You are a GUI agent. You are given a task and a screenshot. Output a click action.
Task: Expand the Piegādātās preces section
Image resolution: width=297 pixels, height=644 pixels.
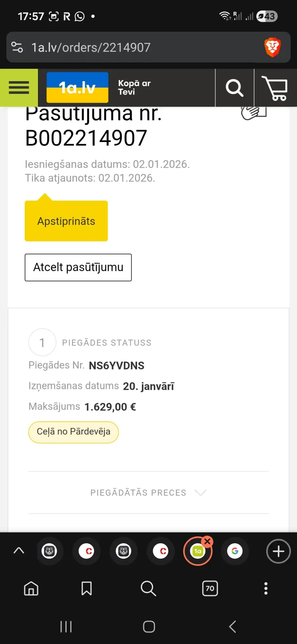click(148, 493)
